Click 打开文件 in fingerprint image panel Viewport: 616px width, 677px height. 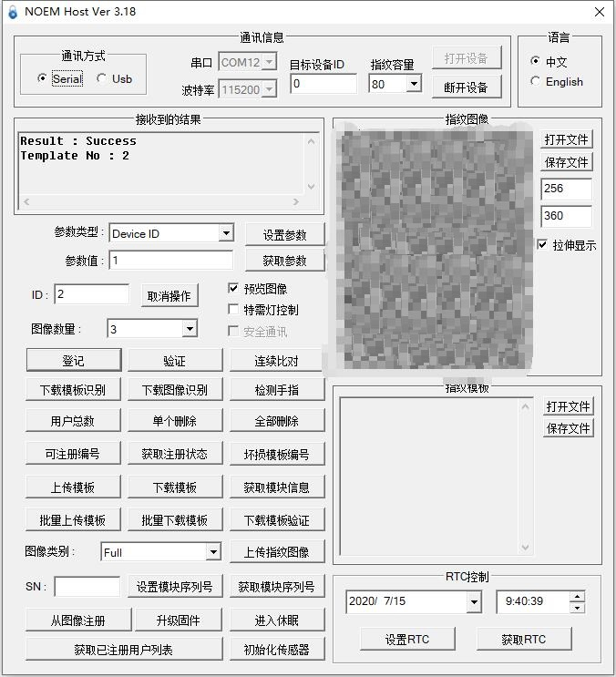567,139
